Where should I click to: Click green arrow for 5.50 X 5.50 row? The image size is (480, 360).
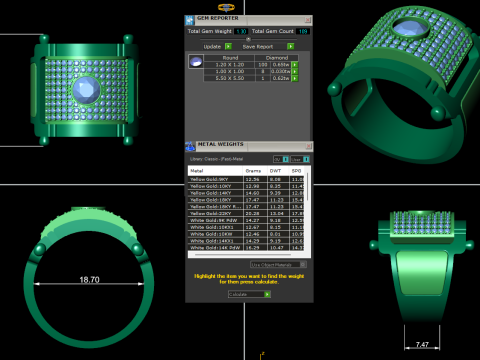point(295,78)
